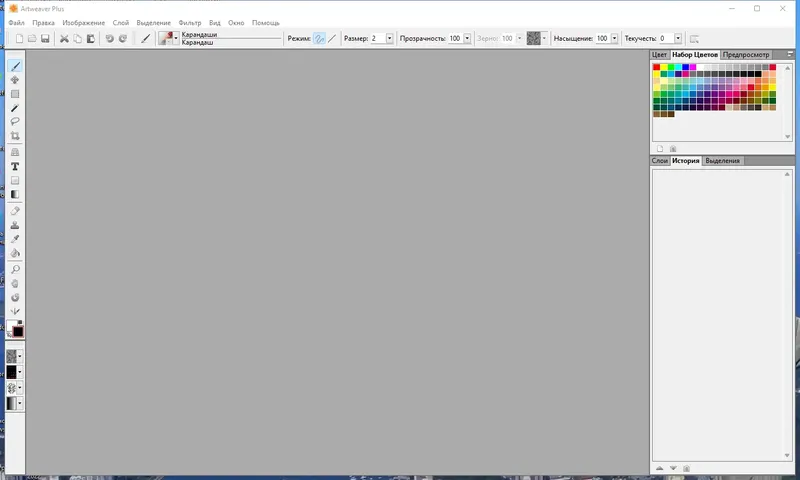Click the delete swatch trash icon
800x480 pixels.
pos(673,149)
